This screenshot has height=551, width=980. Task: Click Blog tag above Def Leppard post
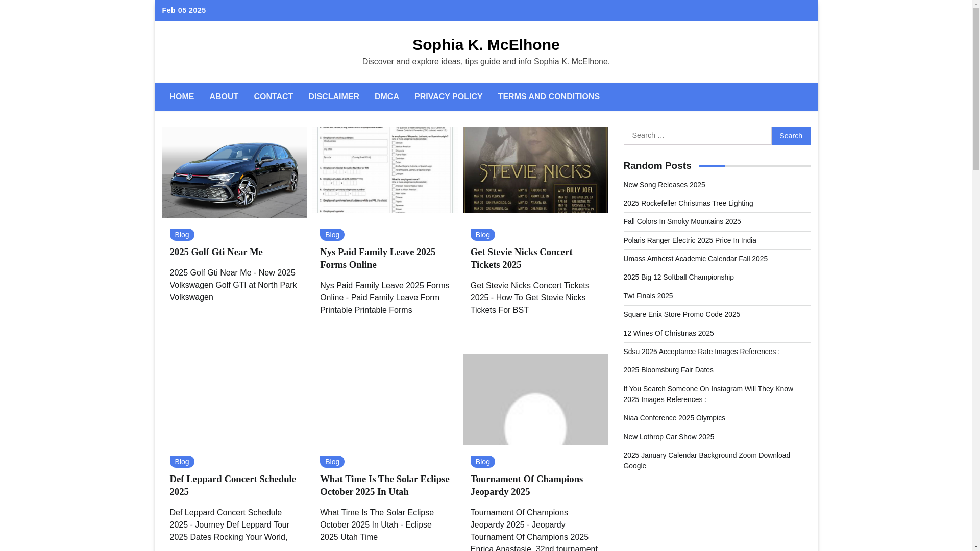click(182, 462)
